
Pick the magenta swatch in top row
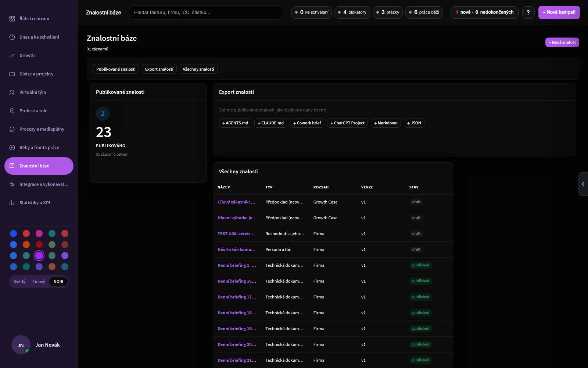click(x=39, y=233)
